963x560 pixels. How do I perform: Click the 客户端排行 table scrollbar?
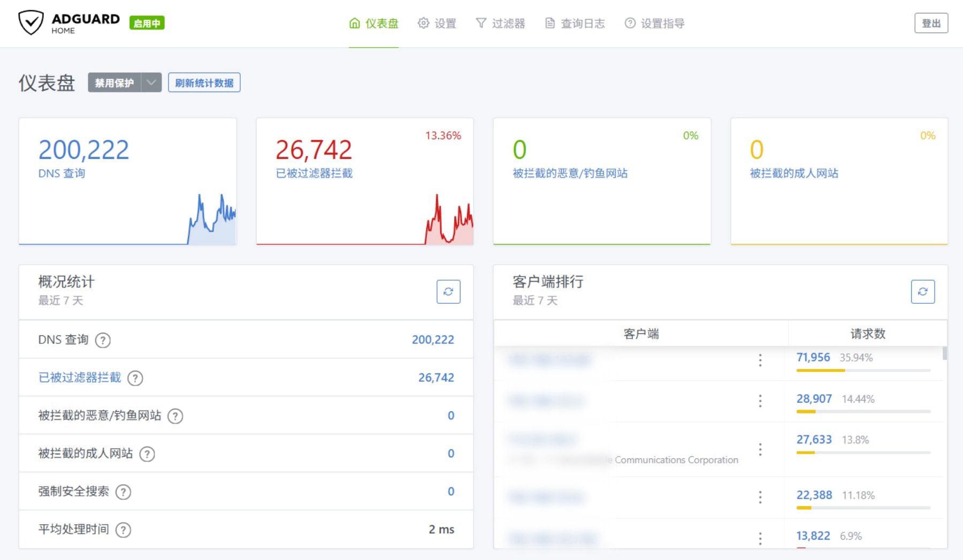coord(945,354)
